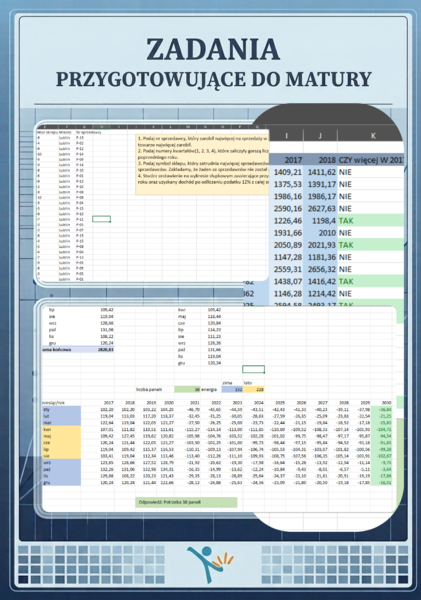Click the green 'Odpowiedź: Potrzeba 38 paneli' cell

coord(186,502)
